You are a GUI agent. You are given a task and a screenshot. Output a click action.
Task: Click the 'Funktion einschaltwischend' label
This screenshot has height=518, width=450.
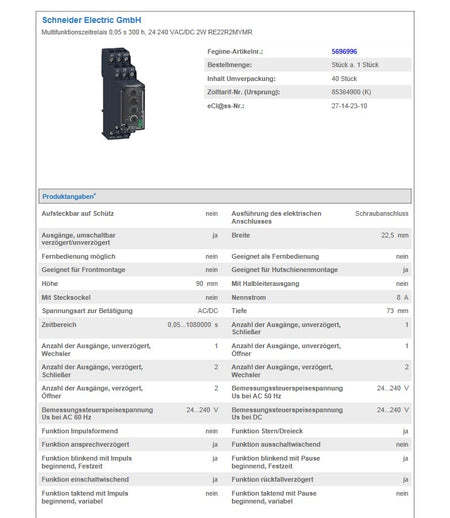coord(85,480)
